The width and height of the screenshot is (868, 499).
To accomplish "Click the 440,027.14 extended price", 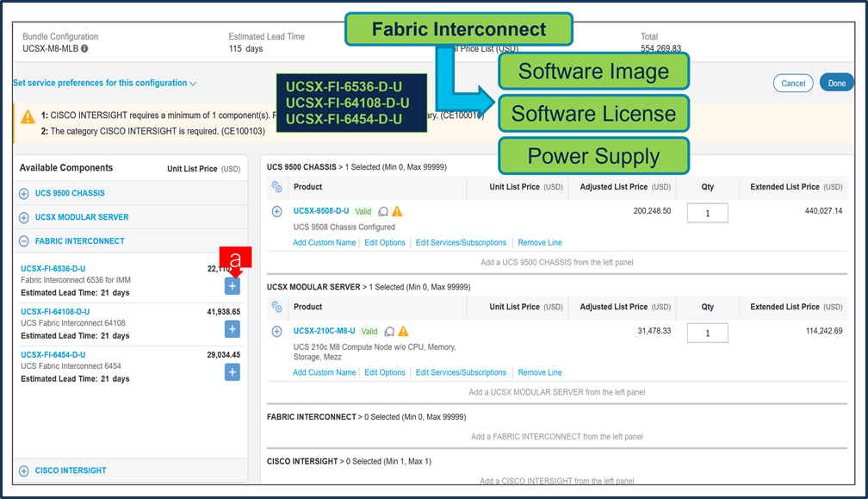I will 824,211.
